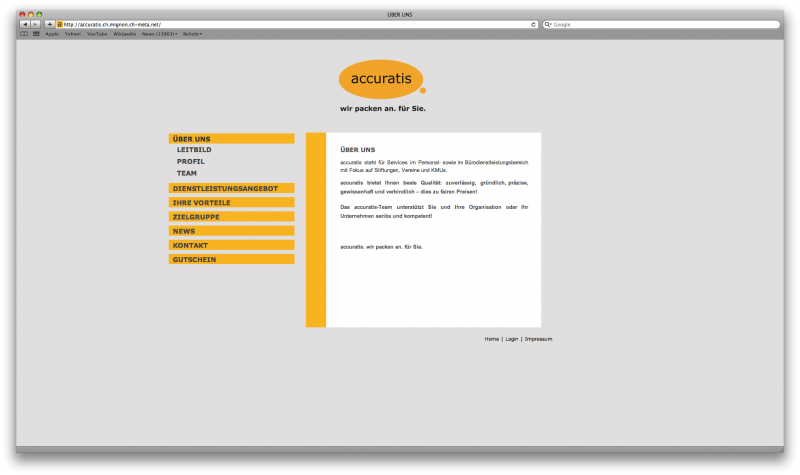Click the Home footer link

coord(492,339)
